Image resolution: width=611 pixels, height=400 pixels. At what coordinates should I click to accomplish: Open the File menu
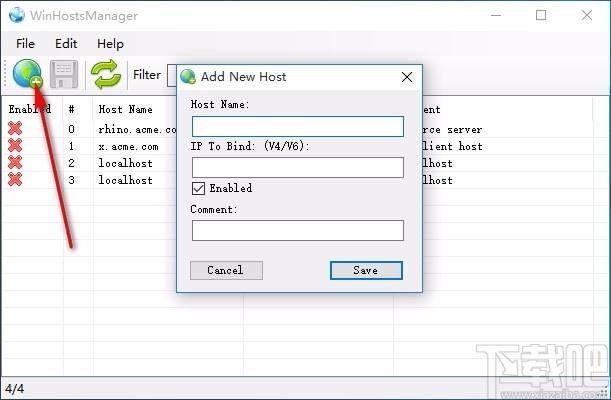tap(25, 44)
